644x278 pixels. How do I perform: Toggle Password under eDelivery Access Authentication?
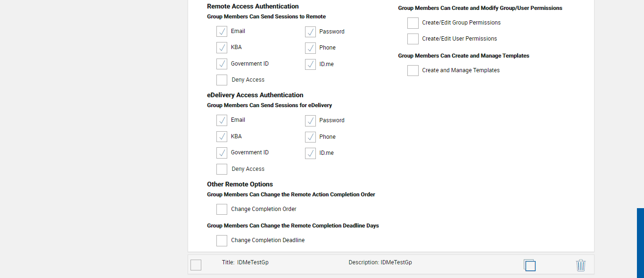[310, 121]
